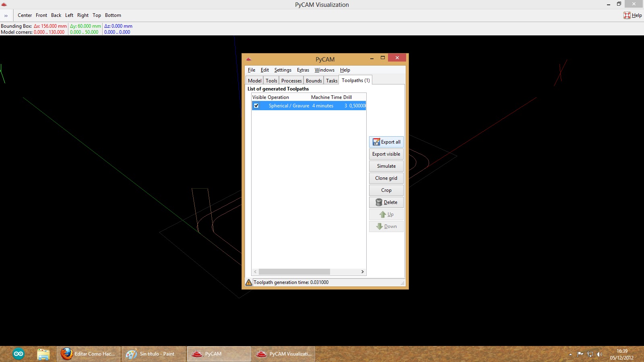Maximize the PyCAM dialog window

click(383, 58)
